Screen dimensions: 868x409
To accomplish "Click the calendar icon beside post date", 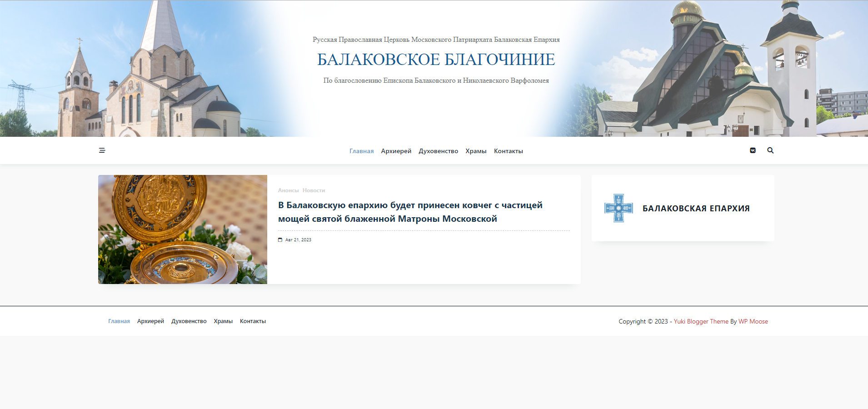I will click(x=280, y=240).
